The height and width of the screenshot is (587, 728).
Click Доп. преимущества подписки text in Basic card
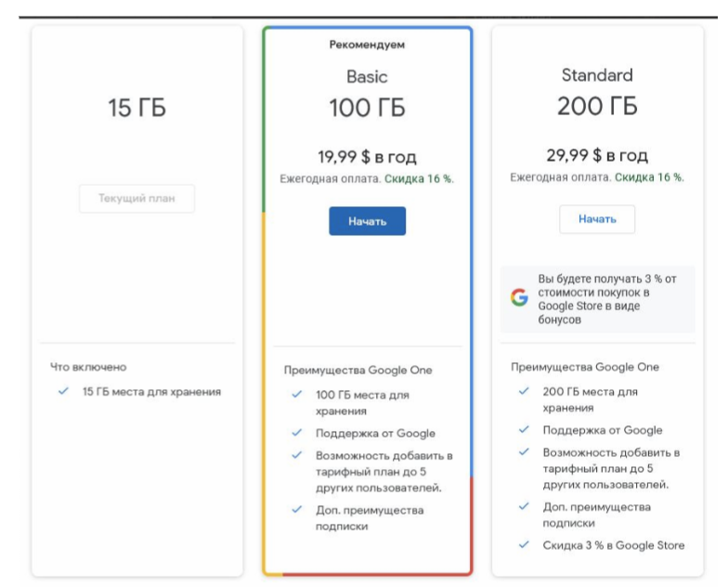370,518
